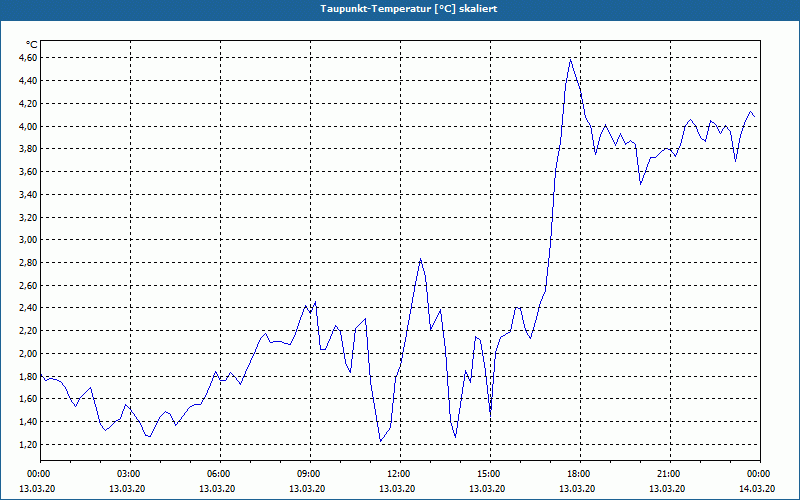Click the y-axis label '1,20'
The image size is (800, 500).
click(x=29, y=444)
